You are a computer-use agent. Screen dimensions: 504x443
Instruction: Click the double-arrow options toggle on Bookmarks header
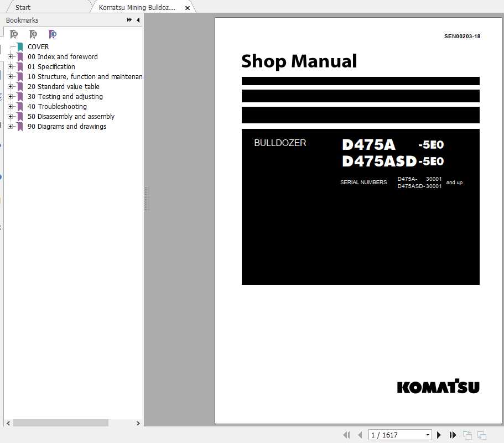(128, 20)
